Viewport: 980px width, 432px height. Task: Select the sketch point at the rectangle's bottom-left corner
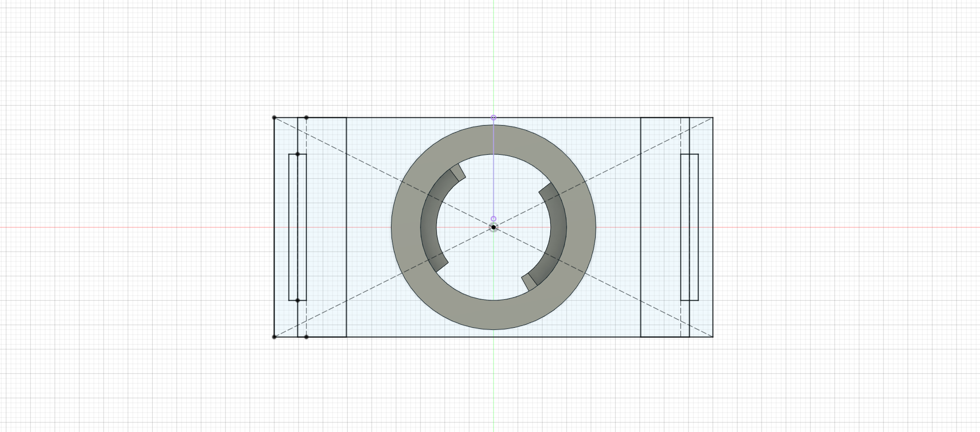(275, 337)
